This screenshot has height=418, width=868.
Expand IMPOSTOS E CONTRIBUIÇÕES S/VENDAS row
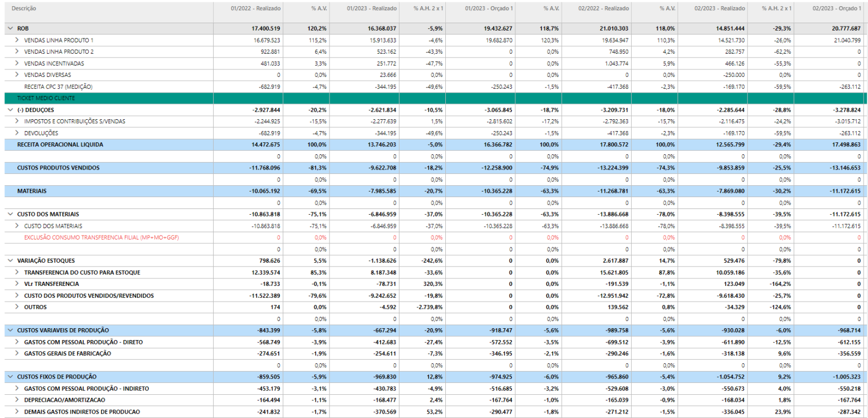click(17, 121)
